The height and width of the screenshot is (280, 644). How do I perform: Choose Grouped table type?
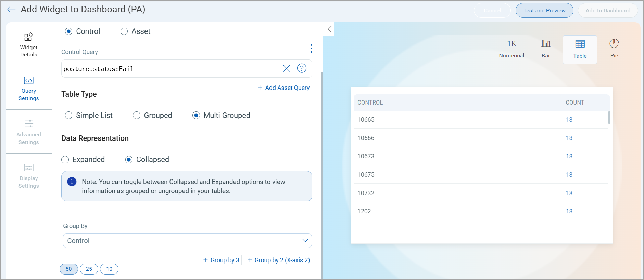[x=137, y=116]
